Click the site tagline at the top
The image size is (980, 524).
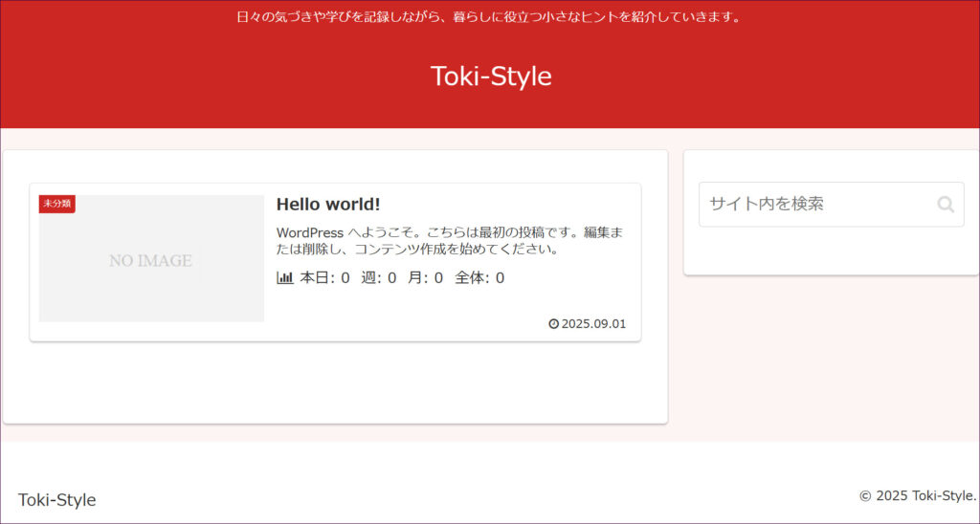[489, 16]
